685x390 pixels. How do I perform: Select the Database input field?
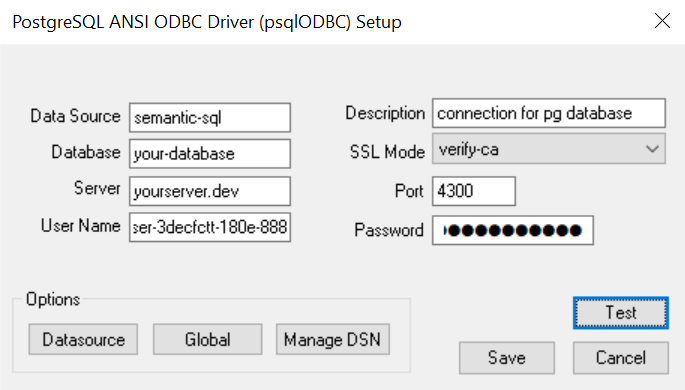tap(210, 154)
